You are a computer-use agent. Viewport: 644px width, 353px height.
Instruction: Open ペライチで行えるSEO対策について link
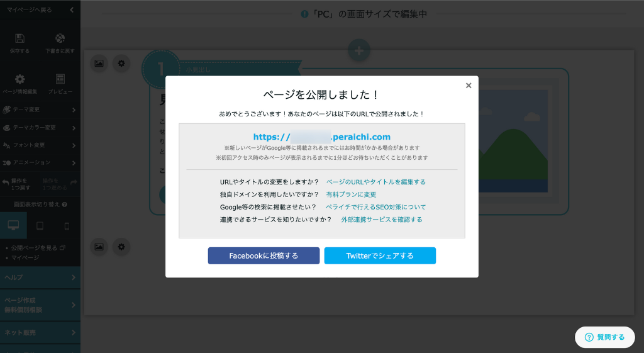[x=376, y=207]
